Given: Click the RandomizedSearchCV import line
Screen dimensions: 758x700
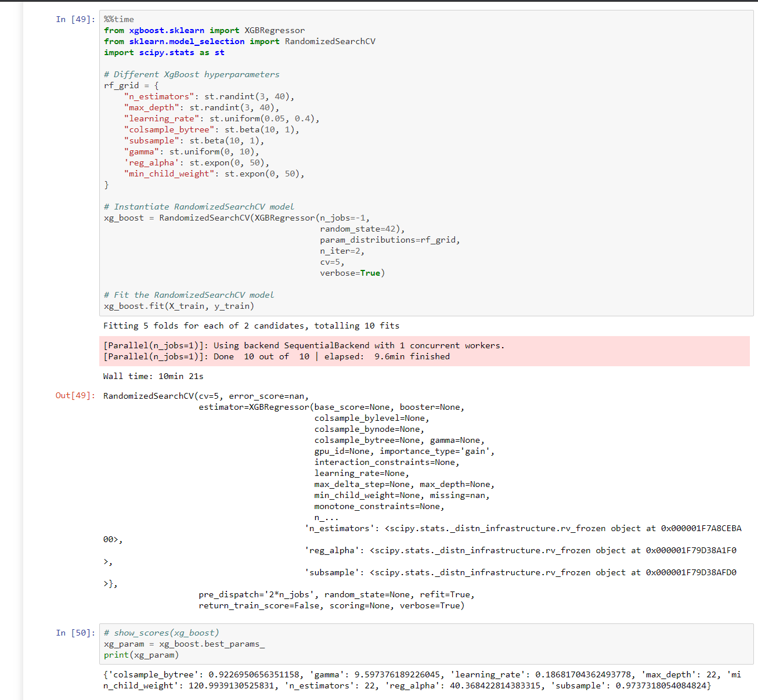Looking at the screenshot, I should 240,41.
